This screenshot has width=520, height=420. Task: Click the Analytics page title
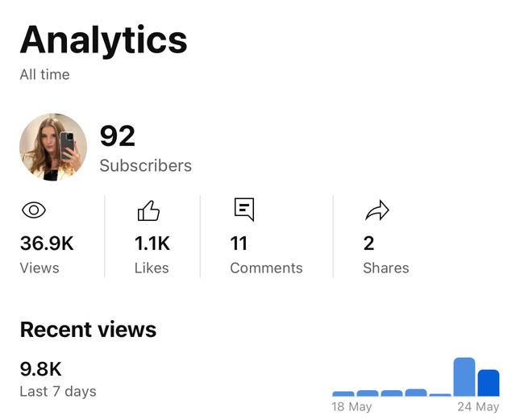click(103, 39)
